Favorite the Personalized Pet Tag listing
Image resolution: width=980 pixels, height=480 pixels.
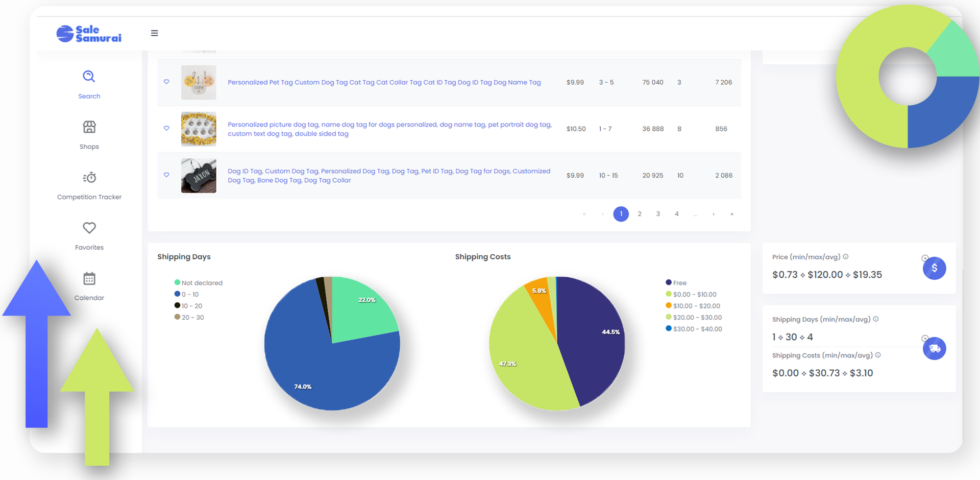166,82
